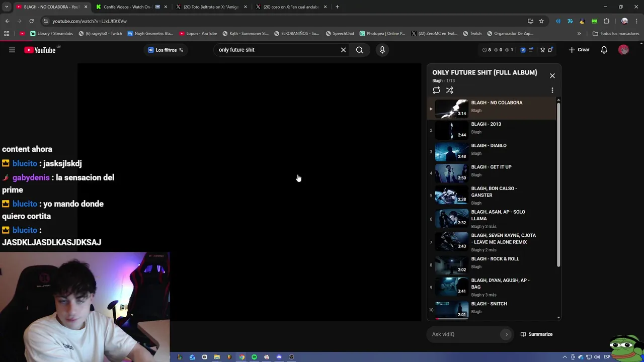The image size is (644, 362).
Task: Install app icon in address bar
Action: [x=530, y=21]
